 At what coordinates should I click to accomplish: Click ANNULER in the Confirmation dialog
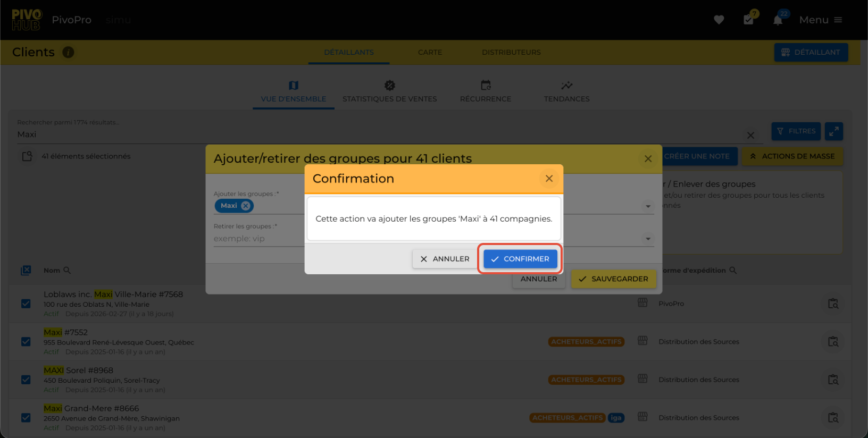tap(445, 259)
